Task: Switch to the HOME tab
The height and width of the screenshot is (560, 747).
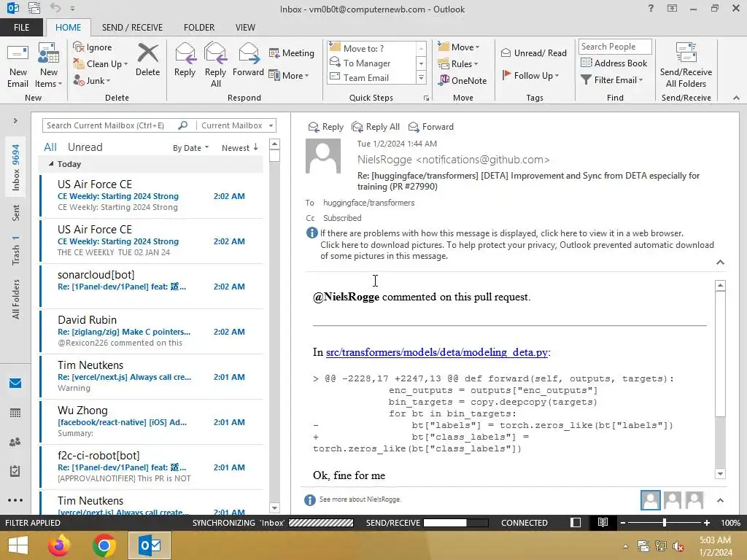Action: click(x=68, y=28)
